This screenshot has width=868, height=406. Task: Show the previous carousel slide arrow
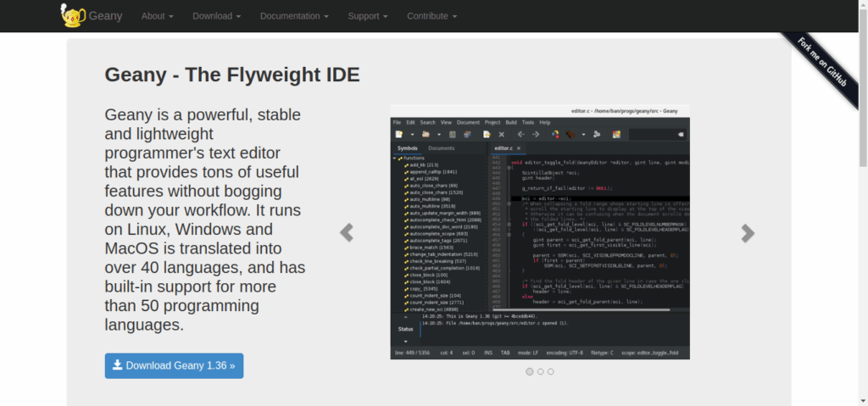click(347, 232)
